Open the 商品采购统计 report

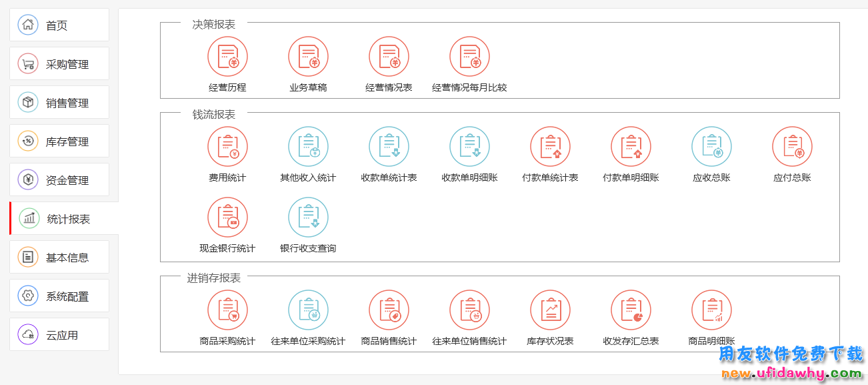tap(227, 310)
